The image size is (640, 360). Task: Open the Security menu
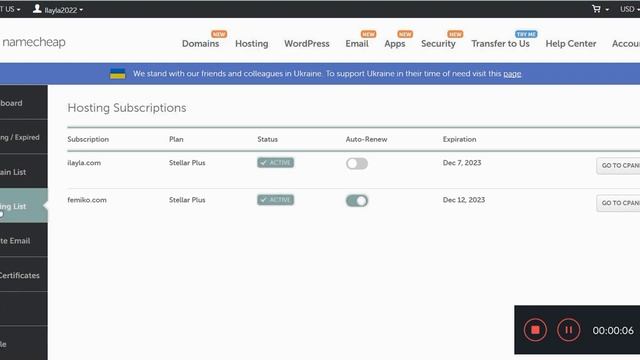pos(438,44)
